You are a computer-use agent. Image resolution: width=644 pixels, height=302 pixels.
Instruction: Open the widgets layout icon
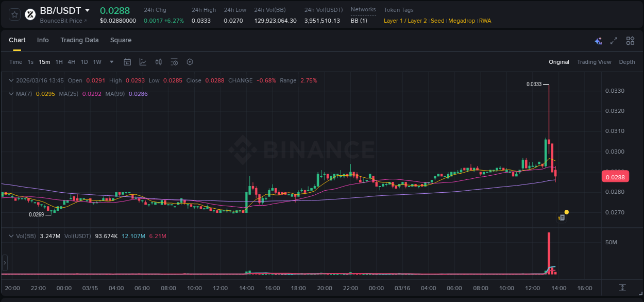[630, 40]
